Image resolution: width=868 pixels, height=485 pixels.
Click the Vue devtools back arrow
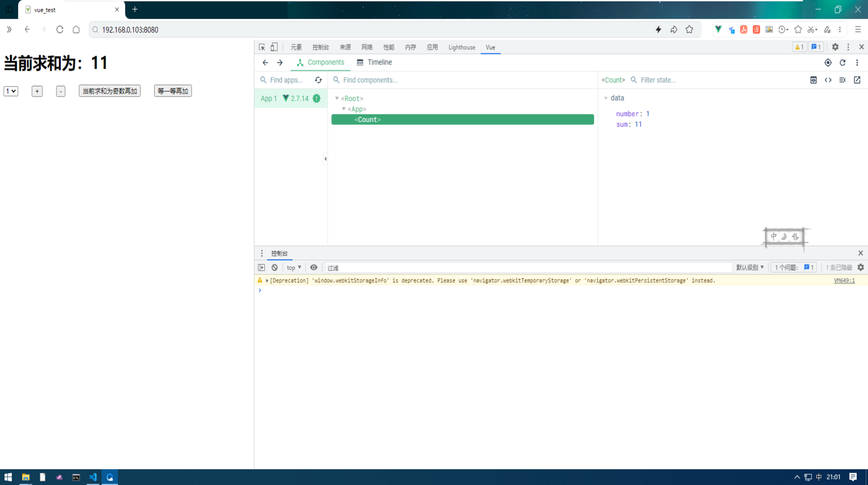click(x=265, y=62)
